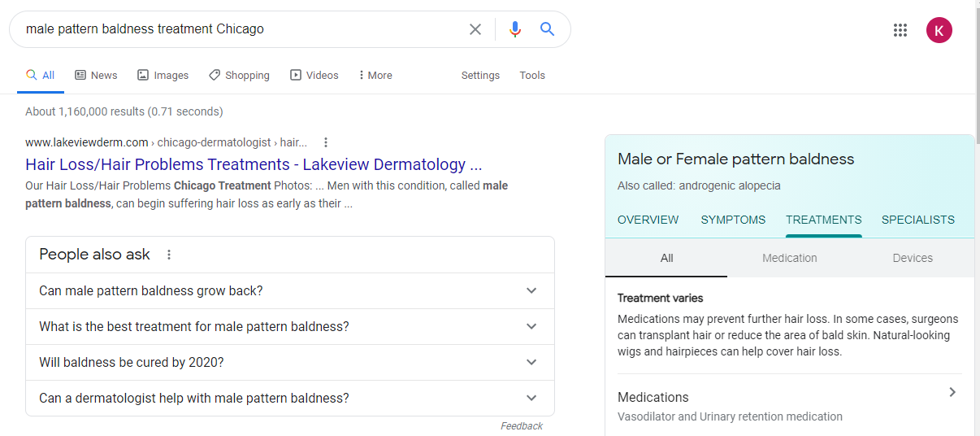Start voice search with microphone icon

pyautogui.click(x=515, y=29)
